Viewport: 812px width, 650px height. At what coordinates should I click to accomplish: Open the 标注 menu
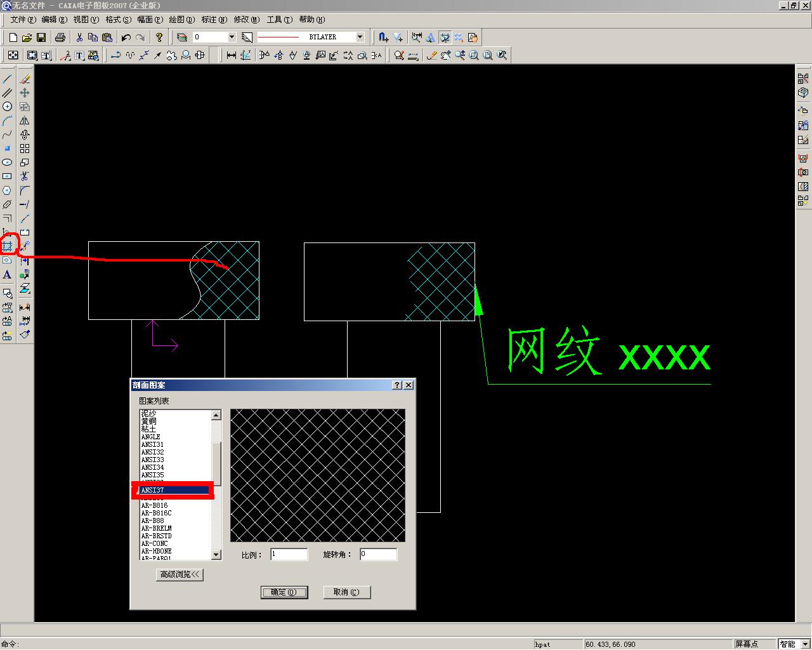tap(214, 20)
